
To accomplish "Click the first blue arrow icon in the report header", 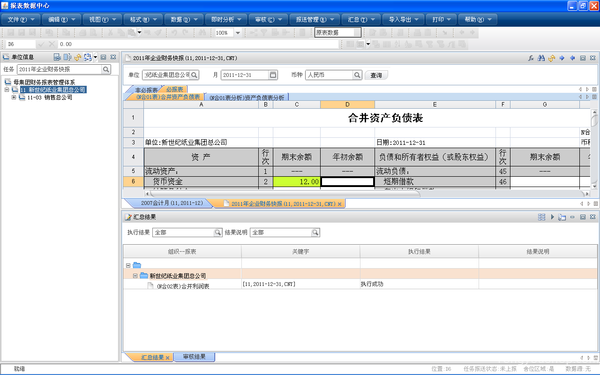I will [562, 58].
